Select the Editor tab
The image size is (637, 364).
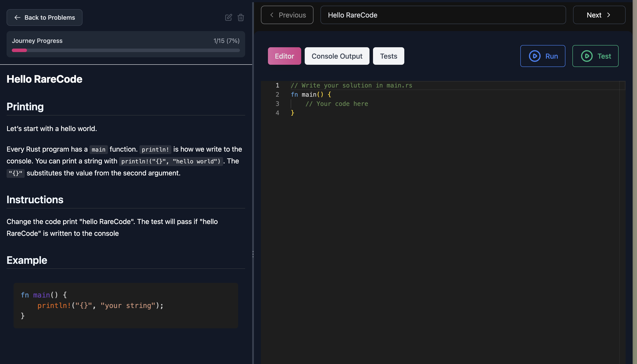click(x=284, y=56)
